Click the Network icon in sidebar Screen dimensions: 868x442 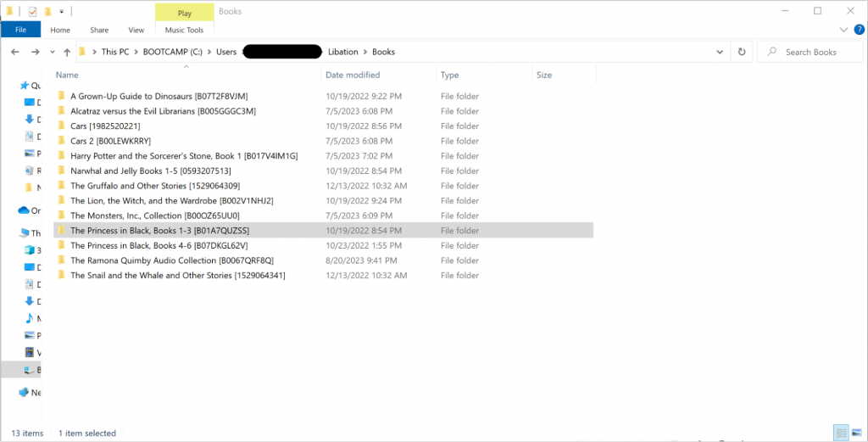click(23, 392)
